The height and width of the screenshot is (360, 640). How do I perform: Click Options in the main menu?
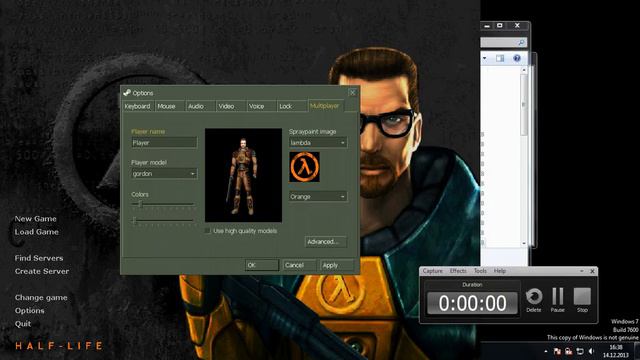[29, 311]
